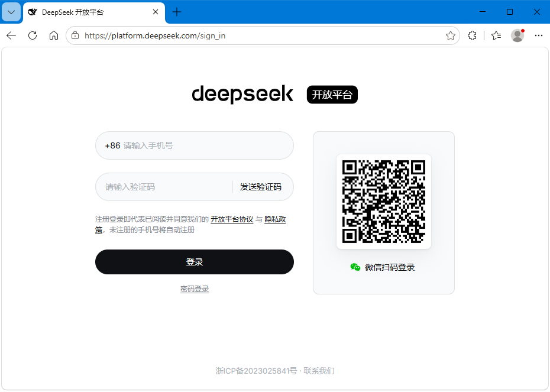The width and height of the screenshot is (550, 392).
Task: Switch to 密码登录 password login
Action: (x=195, y=289)
